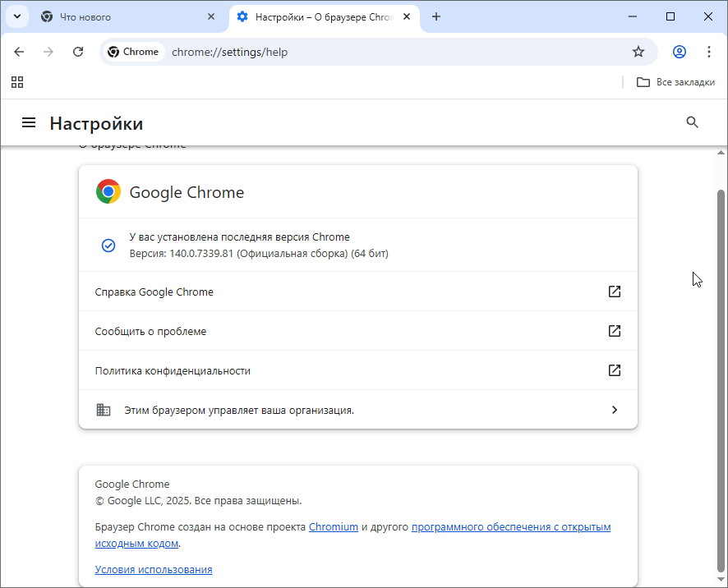Follow the Chromium link

tap(333, 527)
